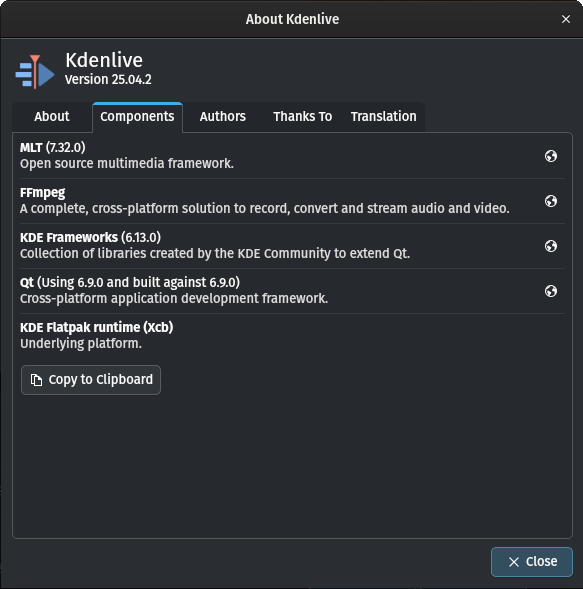Click the About Kdenlive title bar
583x589 pixels.
[x=292, y=19]
